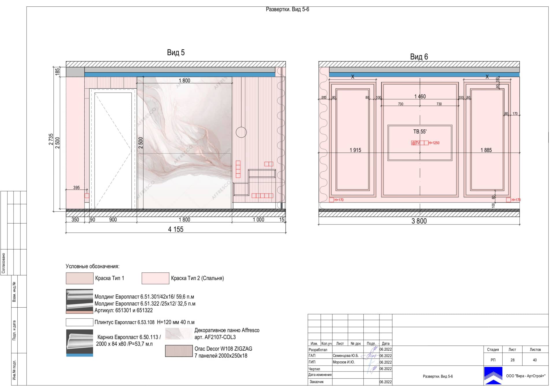This screenshot has width=555, height=392.
Task: Click the 'Вид 5' view heading
Action: (176, 52)
